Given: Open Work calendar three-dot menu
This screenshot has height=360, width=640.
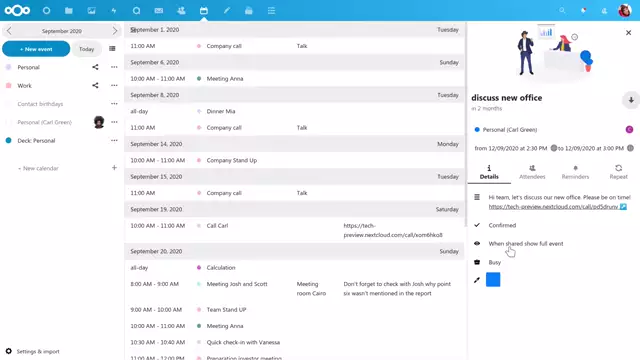Looking at the screenshot, I should 114,85.
